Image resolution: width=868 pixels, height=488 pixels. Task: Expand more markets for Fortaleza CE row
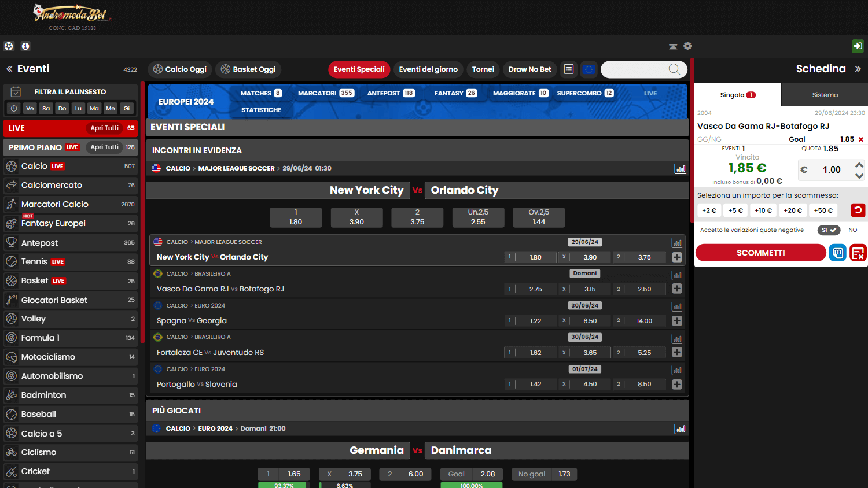pos(677,353)
